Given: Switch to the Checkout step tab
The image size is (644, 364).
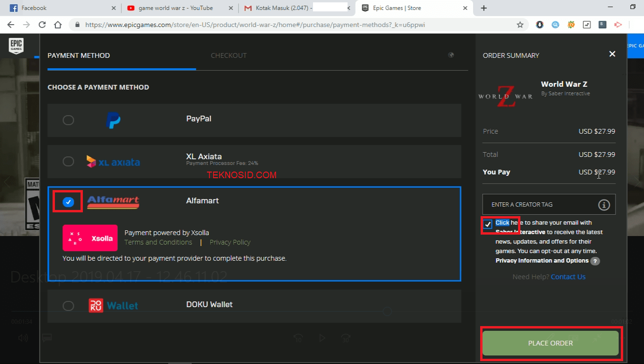Looking at the screenshot, I should [229, 55].
